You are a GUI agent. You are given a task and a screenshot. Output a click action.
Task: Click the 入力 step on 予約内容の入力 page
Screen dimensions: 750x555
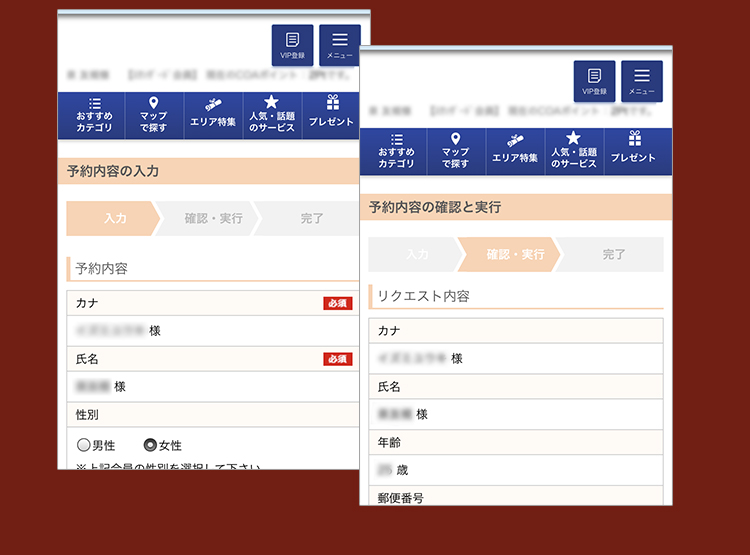tap(113, 218)
